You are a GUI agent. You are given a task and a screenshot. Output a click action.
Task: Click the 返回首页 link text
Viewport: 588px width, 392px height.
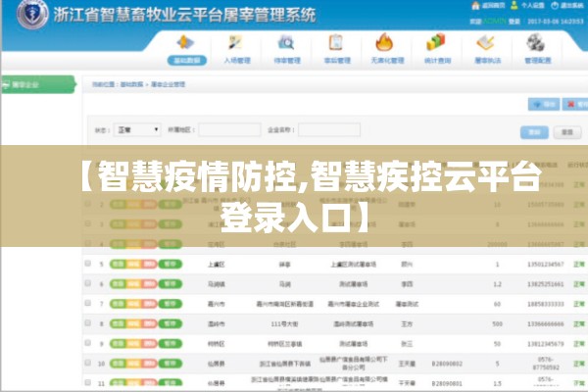[x=493, y=6]
